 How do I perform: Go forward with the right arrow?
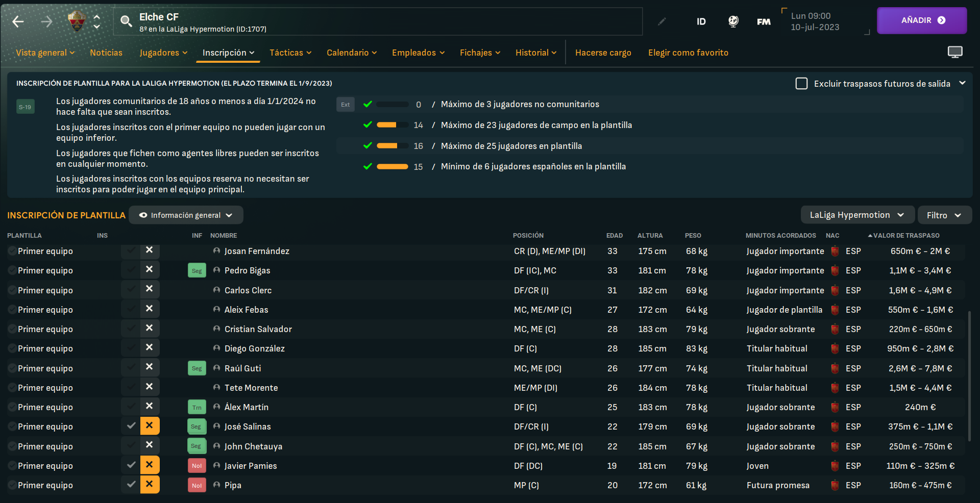click(46, 21)
